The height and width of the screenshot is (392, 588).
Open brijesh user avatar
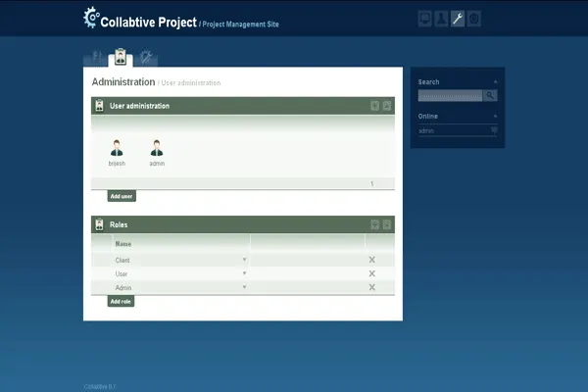[x=117, y=148]
